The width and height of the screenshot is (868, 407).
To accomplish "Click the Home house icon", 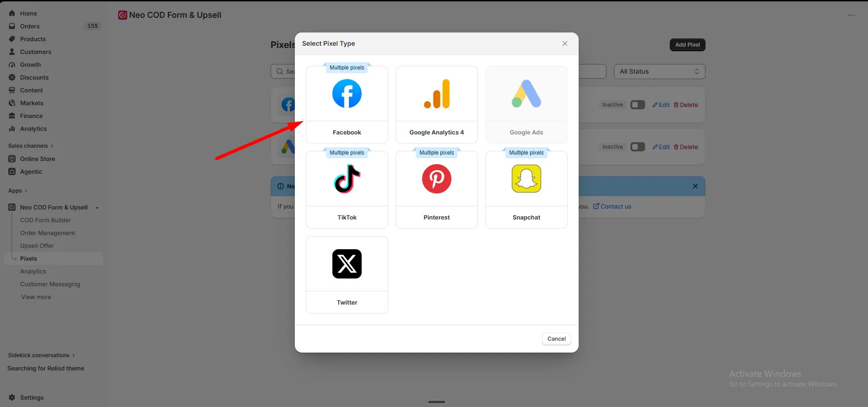I will tap(12, 13).
